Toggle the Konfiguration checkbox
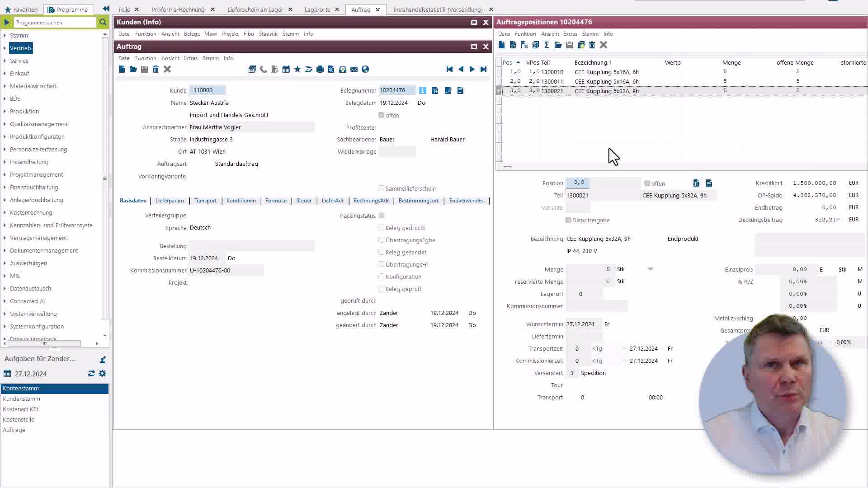The width and height of the screenshot is (868, 488). (382, 277)
